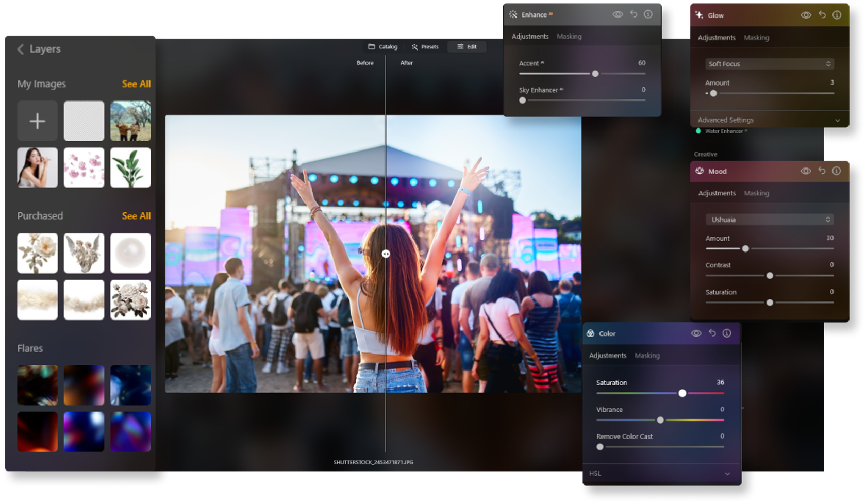This screenshot has height=504, width=866.
Task: Click the Enhance AI panel icon
Action: (x=513, y=14)
